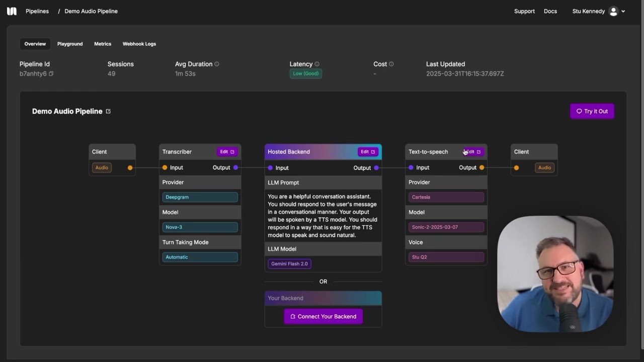This screenshot has width=644, height=362.
Task: Open the Playground tab
Action: pyautogui.click(x=70, y=44)
